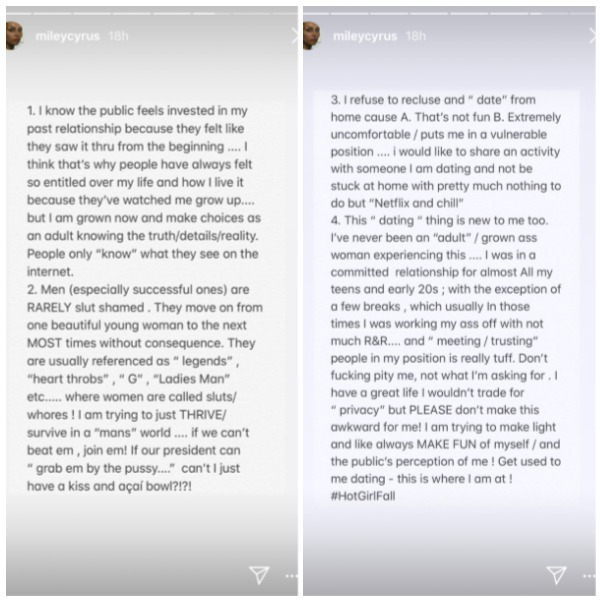This screenshot has width=600, height=600.
Task: Close the right story with X
Action: [x=592, y=36]
